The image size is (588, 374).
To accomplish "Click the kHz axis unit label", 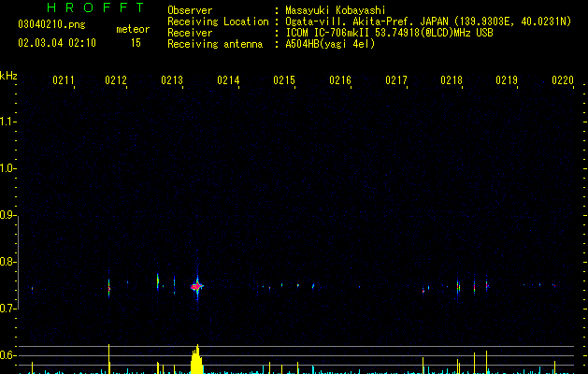I will (x=8, y=76).
